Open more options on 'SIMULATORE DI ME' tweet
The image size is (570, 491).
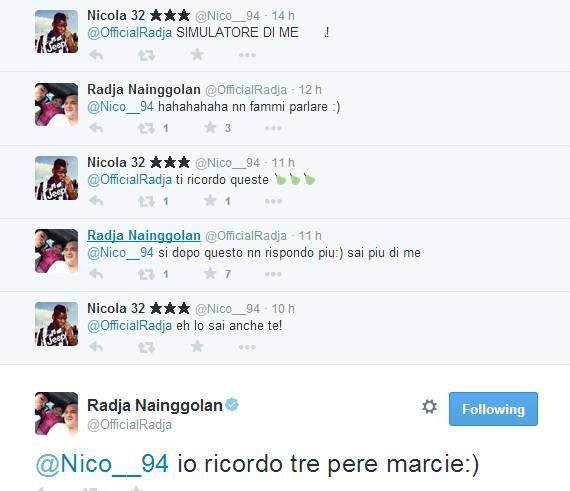247,55
